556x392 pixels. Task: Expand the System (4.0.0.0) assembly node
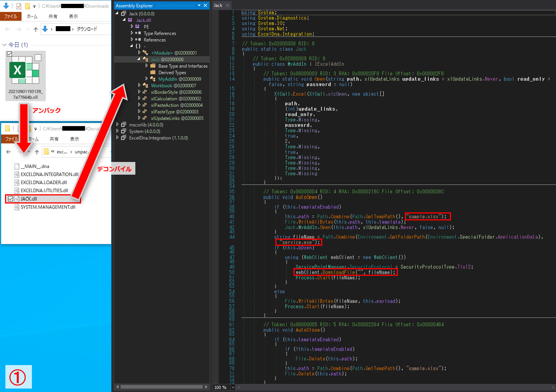(x=118, y=131)
